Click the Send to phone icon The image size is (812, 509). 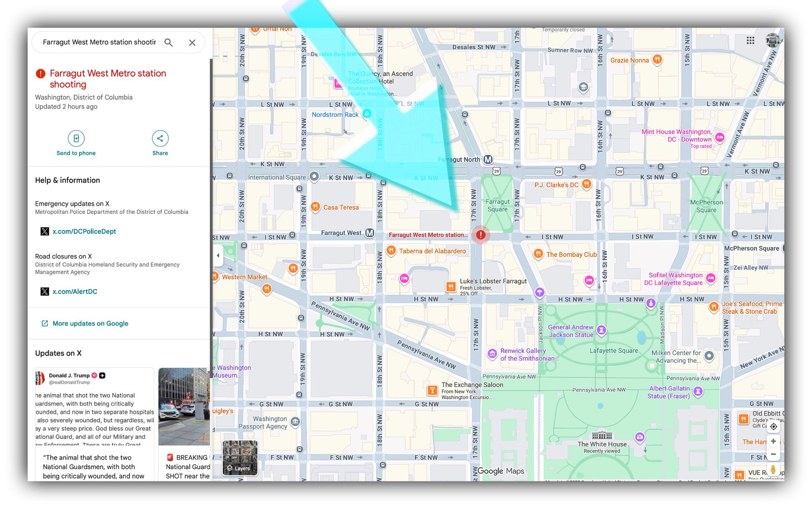76,138
